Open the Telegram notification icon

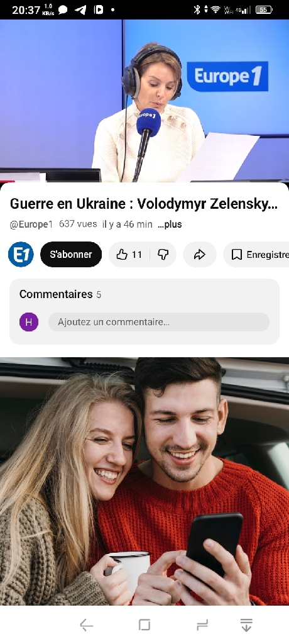80,9
